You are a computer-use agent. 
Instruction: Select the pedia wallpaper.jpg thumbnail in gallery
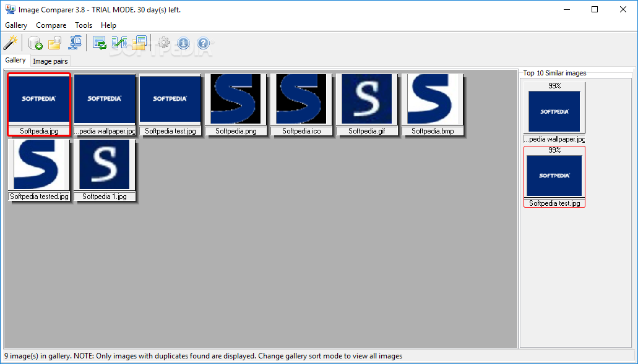tap(105, 104)
